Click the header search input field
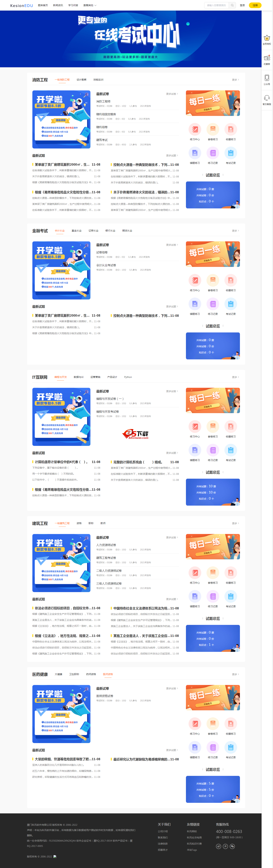Screen dimensions: 273x868 pyautogui.click(x=217, y=5)
